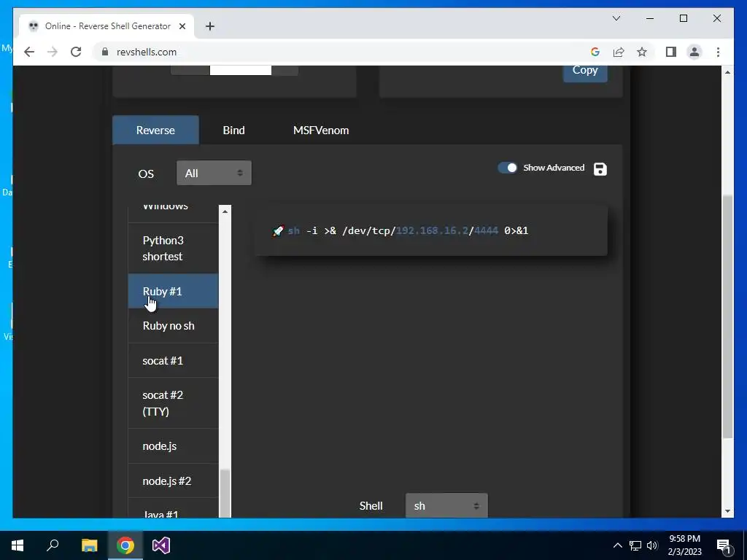747x560 pixels.
Task: Click the main page vertical scrollbar thumb
Action: coord(727,316)
